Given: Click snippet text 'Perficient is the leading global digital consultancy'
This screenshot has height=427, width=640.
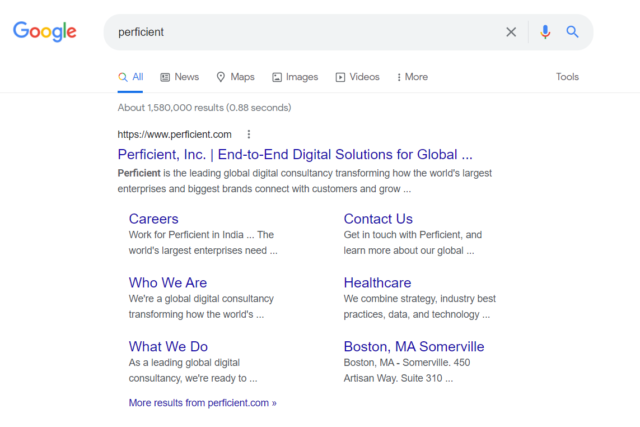Looking at the screenshot, I should [225, 173].
